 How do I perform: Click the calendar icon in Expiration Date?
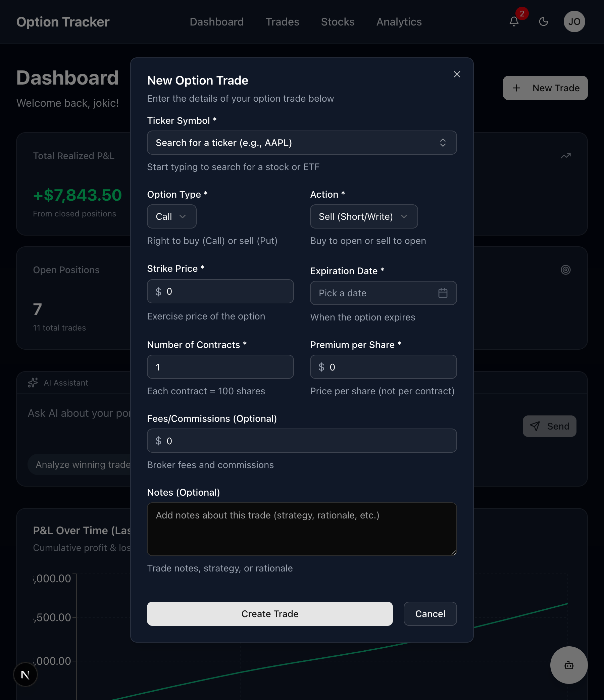(x=443, y=293)
